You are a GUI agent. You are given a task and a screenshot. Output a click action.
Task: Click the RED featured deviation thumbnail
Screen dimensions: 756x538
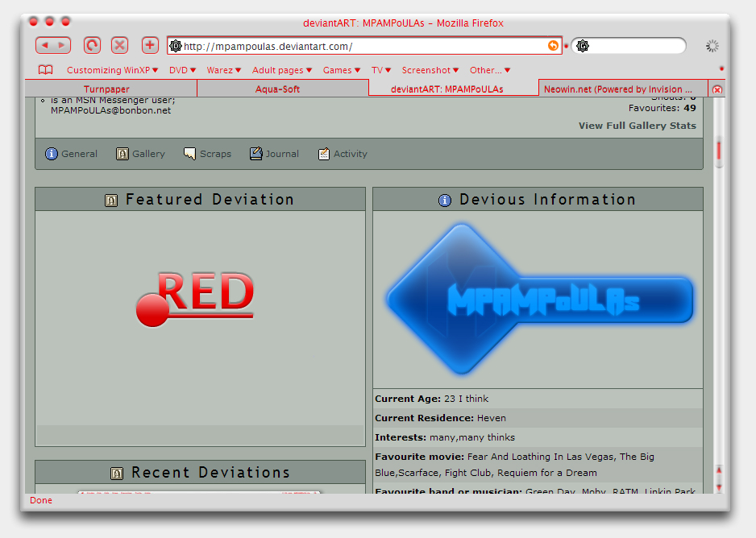tap(197, 298)
